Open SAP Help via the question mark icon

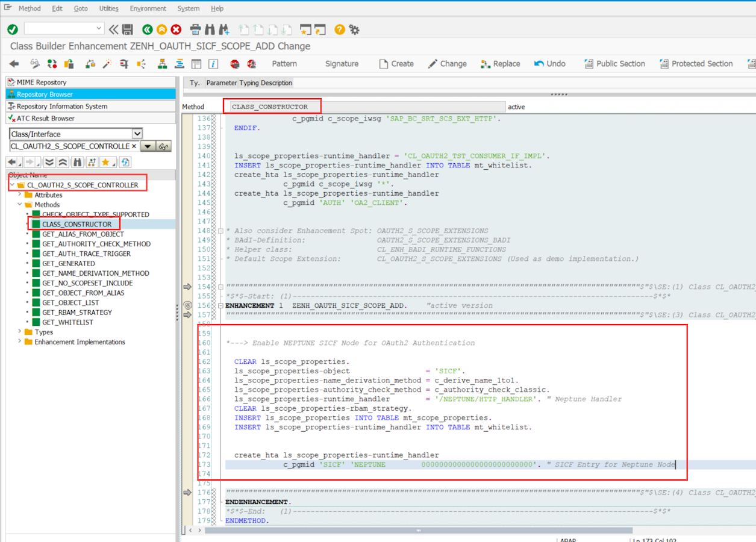339,28
